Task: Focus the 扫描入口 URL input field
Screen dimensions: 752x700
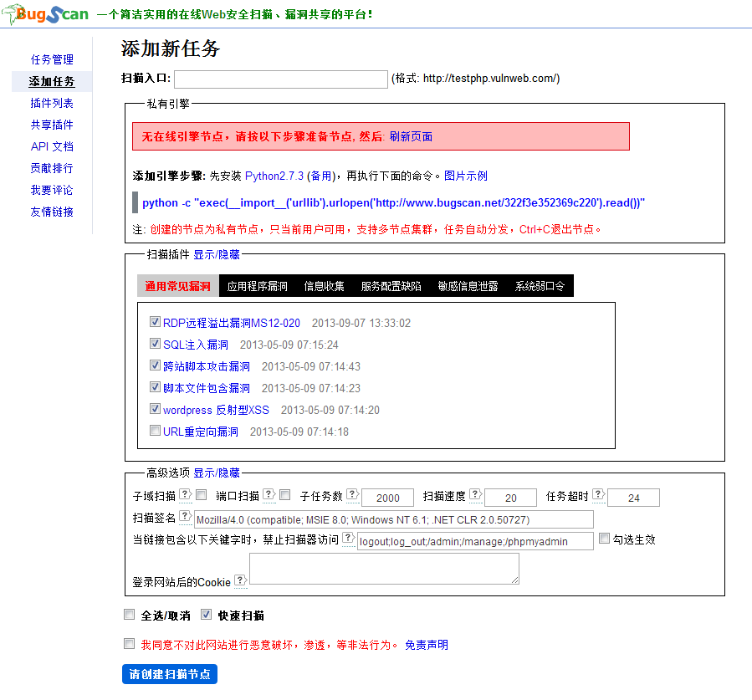Action: 281,79
